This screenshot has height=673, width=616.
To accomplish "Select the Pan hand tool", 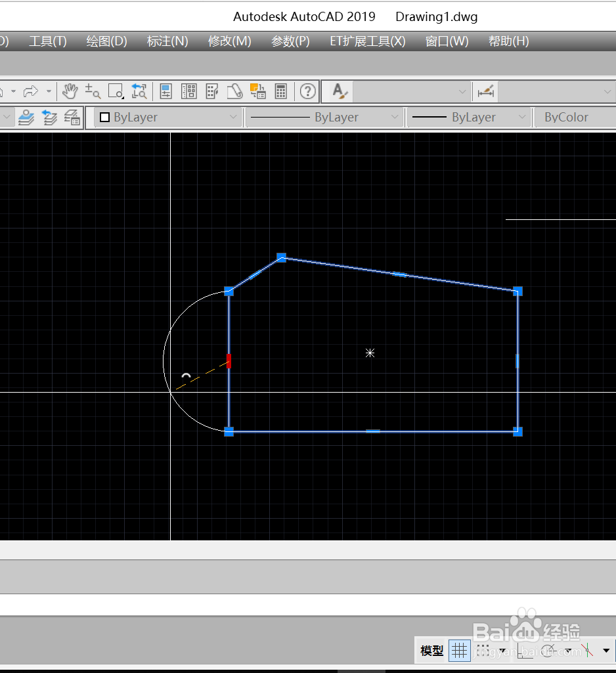I will (x=70, y=91).
